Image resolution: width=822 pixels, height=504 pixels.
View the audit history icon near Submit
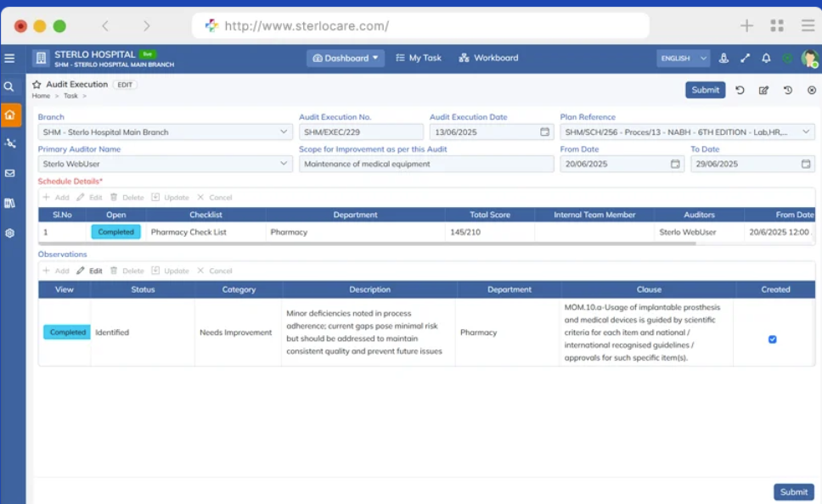[x=788, y=90]
